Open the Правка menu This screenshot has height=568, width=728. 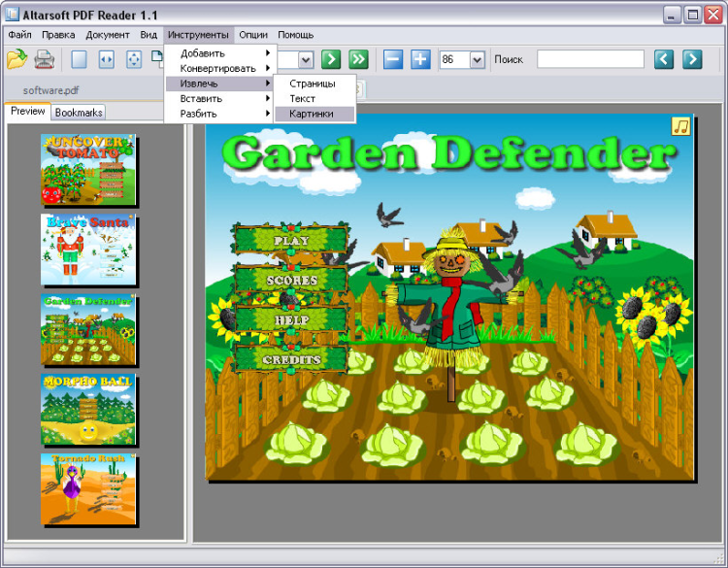pyautogui.click(x=58, y=35)
